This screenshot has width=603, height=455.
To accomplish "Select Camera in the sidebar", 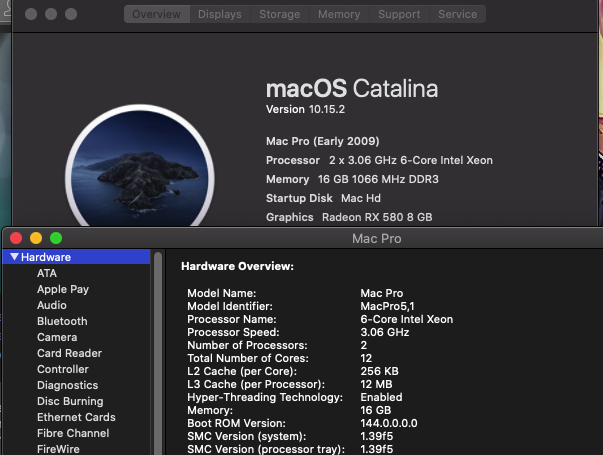I will click(57, 337).
